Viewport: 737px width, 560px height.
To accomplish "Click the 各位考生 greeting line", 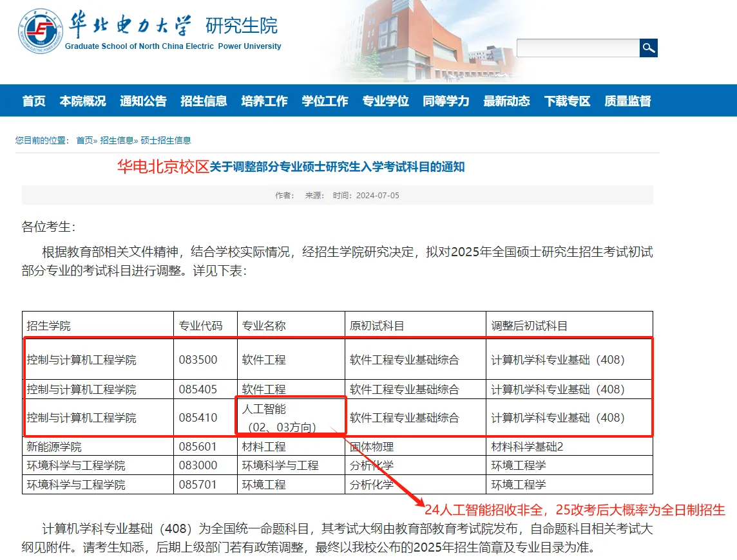I will point(48,227).
